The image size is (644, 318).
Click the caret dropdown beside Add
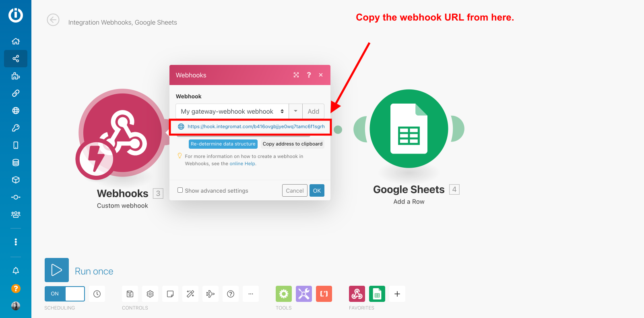(x=296, y=111)
